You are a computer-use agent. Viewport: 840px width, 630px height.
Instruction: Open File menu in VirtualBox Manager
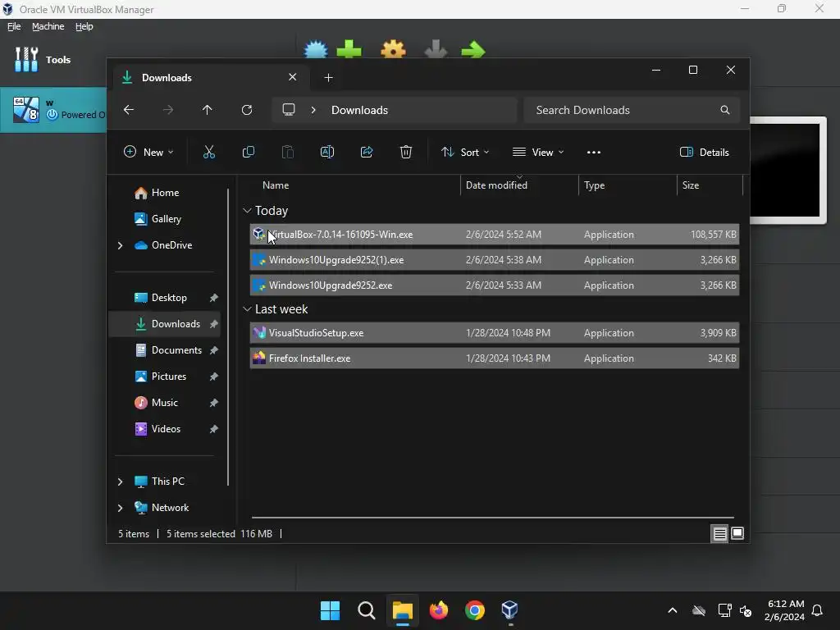coord(14,26)
